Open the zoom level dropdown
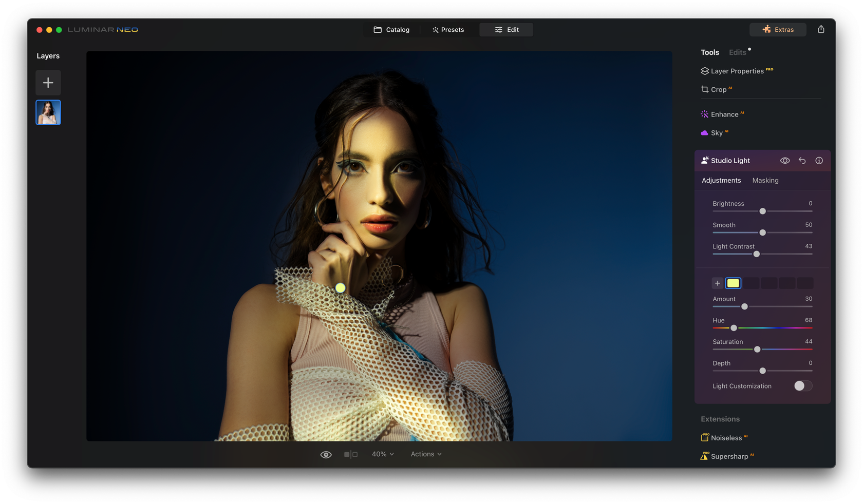Image resolution: width=863 pixels, height=504 pixels. point(382,454)
